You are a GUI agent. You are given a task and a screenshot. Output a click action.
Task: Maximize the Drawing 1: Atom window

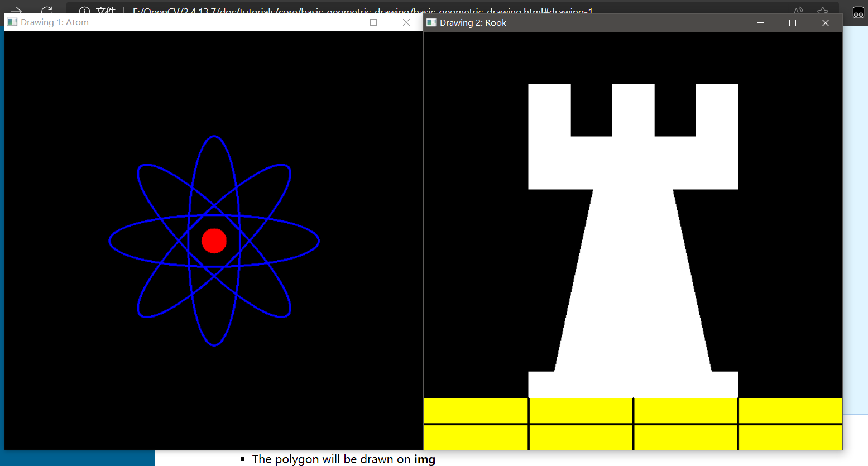(373, 22)
